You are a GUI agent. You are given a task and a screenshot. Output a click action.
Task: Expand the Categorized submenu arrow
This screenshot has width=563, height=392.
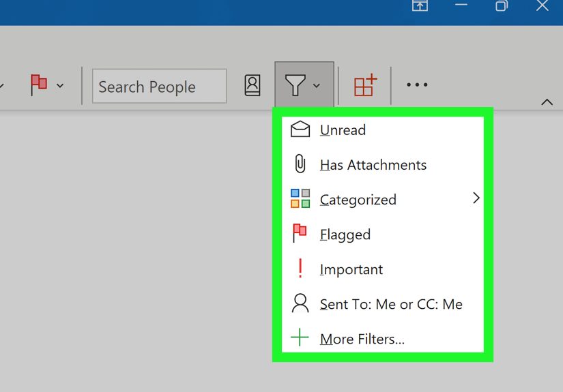[x=476, y=198]
